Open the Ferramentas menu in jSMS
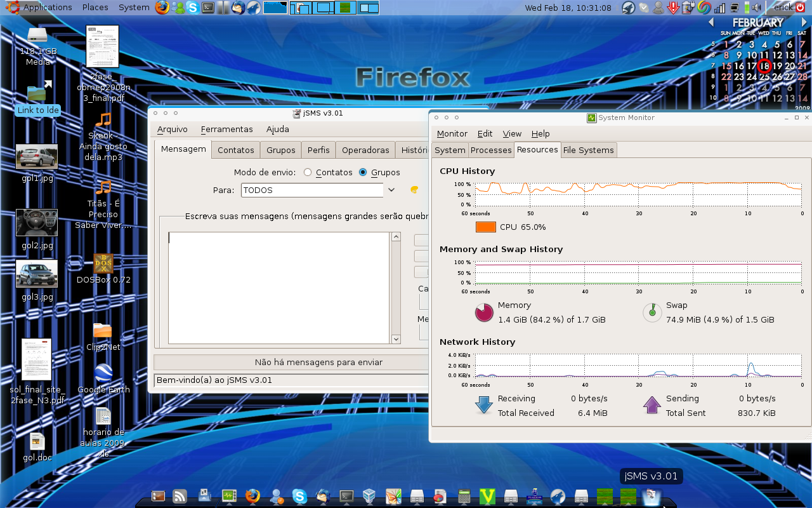 226,129
